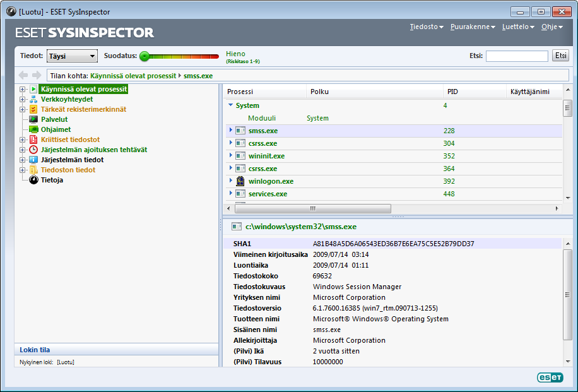
Task: Select the Palvelut tree item
Action: click(x=54, y=119)
